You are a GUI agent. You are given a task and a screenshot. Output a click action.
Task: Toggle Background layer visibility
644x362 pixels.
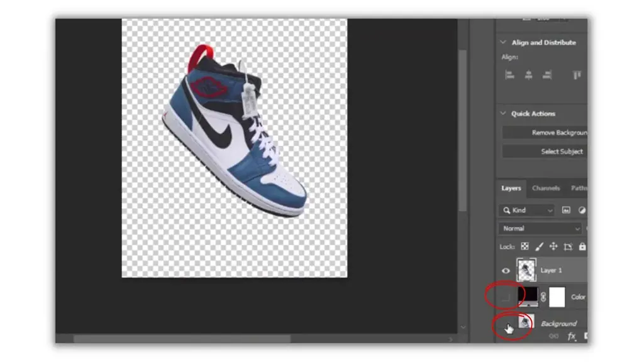[506, 324]
